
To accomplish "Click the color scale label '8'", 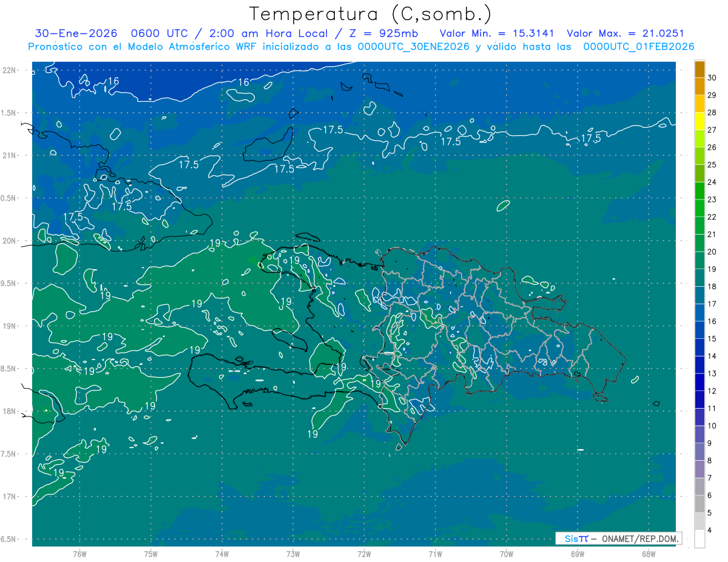I will [711, 461].
